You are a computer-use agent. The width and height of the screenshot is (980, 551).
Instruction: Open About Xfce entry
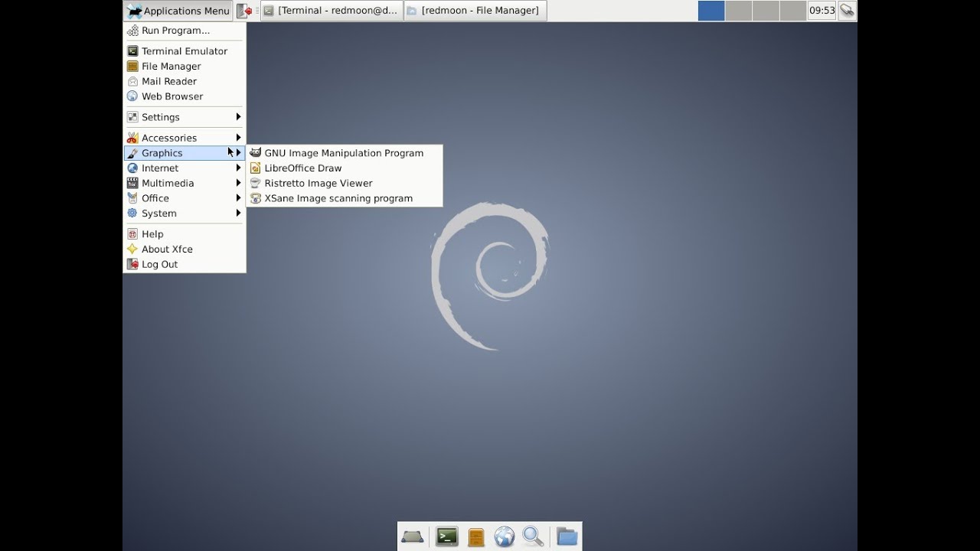pyautogui.click(x=184, y=249)
